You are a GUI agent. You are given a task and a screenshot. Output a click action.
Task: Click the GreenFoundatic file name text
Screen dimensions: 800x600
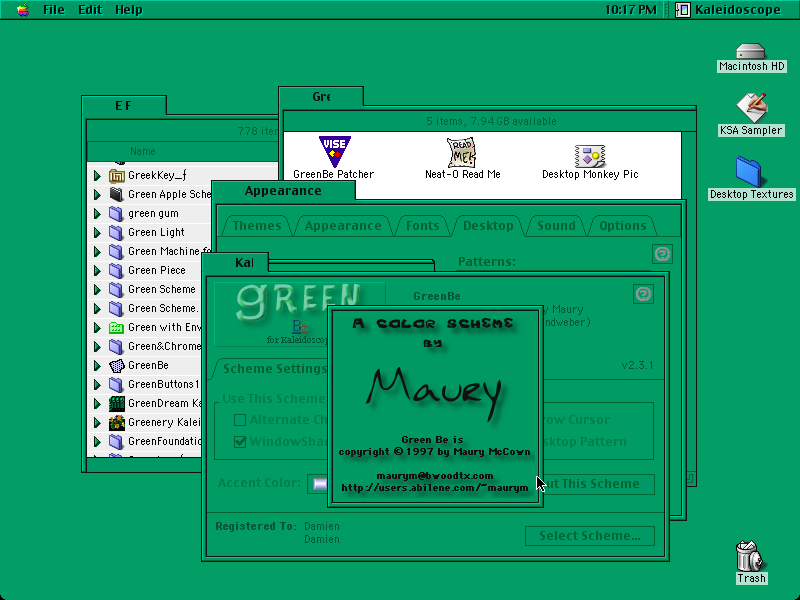[x=165, y=441]
